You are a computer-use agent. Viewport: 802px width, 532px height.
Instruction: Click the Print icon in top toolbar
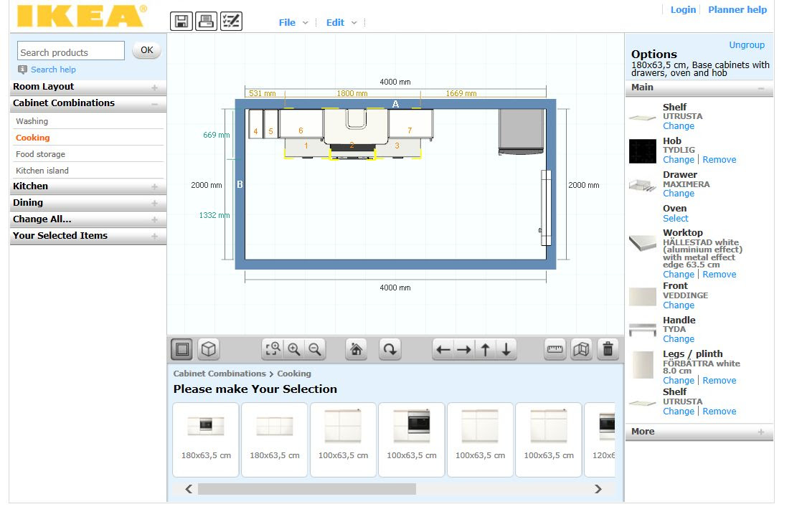point(206,21)
